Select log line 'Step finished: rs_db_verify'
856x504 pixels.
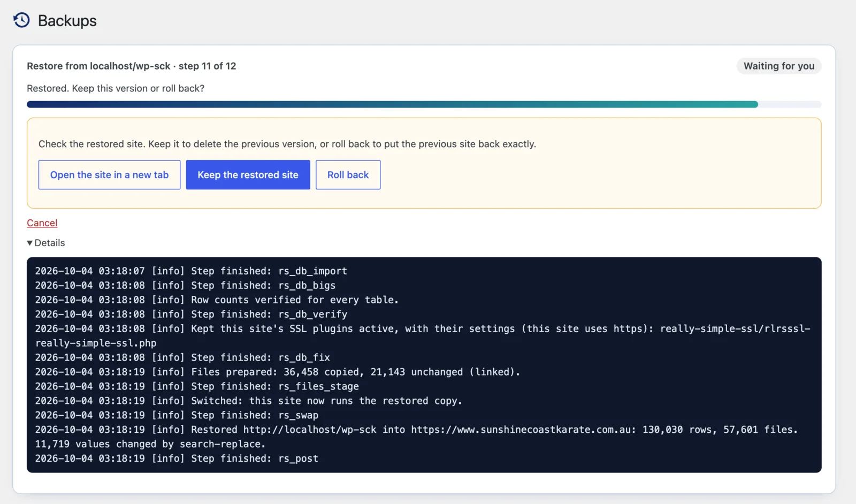tap(191, 314)
